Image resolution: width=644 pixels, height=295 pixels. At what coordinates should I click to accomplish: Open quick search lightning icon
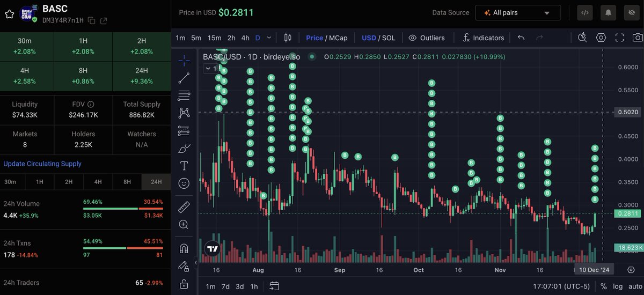click(x=583, y=38)
